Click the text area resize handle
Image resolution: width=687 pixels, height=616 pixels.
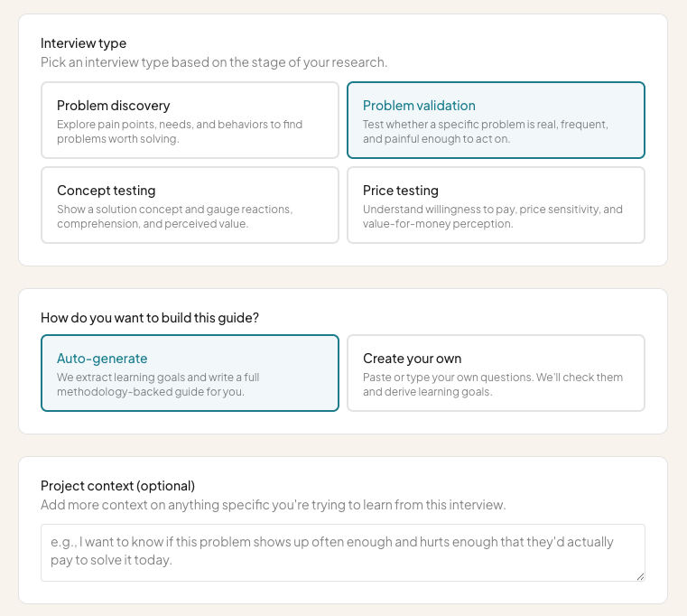tap(640, 576)
